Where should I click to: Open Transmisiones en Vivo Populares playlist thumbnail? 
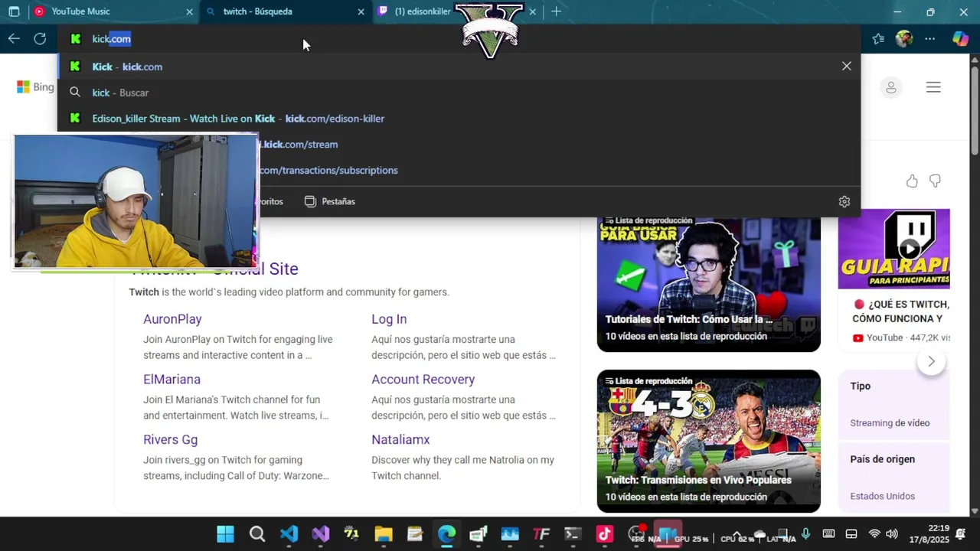pos(708,441)
